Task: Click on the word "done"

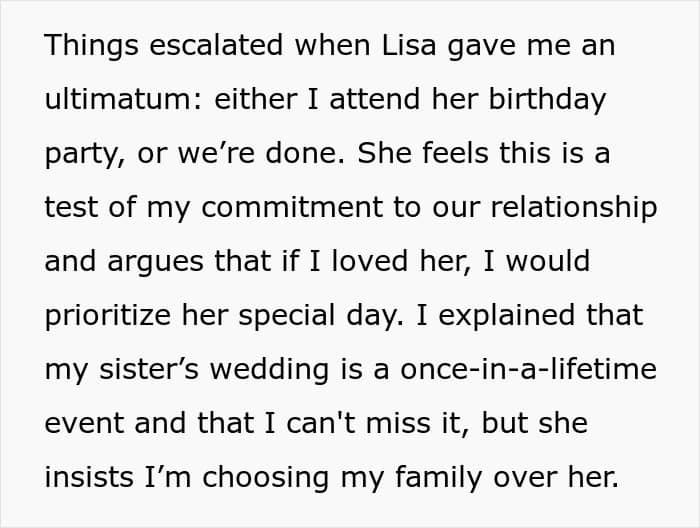Action: click(305, 153)
